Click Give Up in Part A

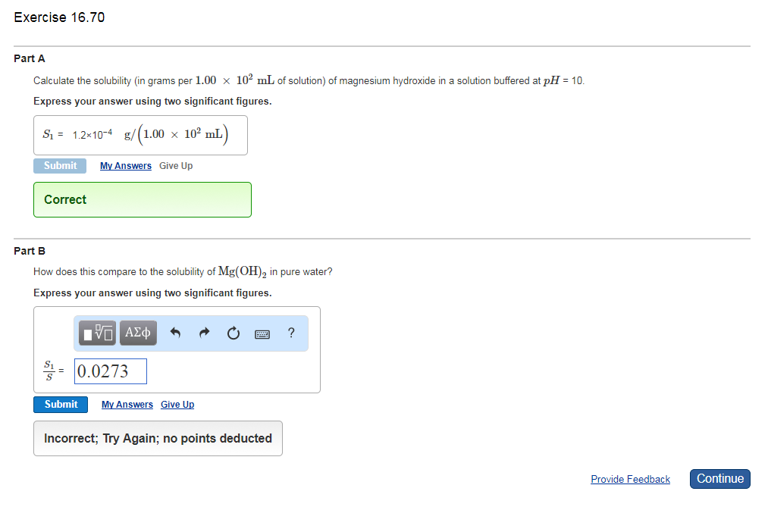(x=175, y=165)
